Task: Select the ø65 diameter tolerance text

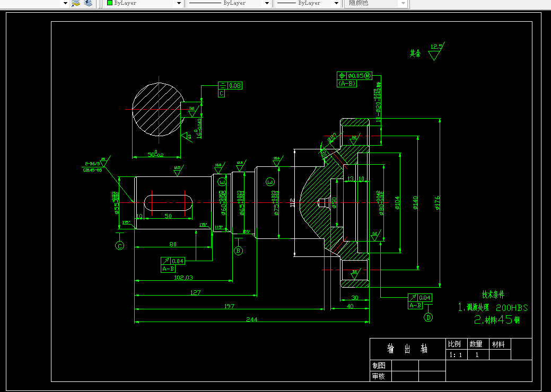Action: tap(241, 203)
